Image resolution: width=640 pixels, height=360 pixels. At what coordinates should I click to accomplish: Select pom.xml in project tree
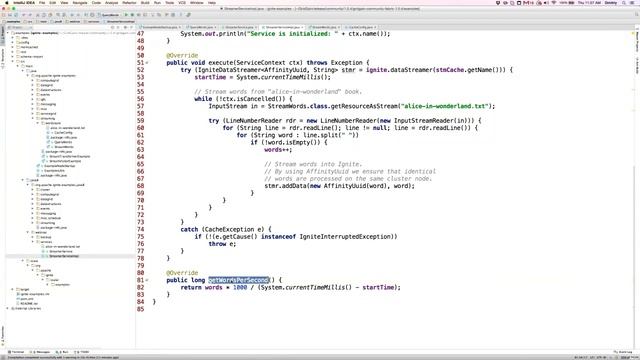point(26,299)
